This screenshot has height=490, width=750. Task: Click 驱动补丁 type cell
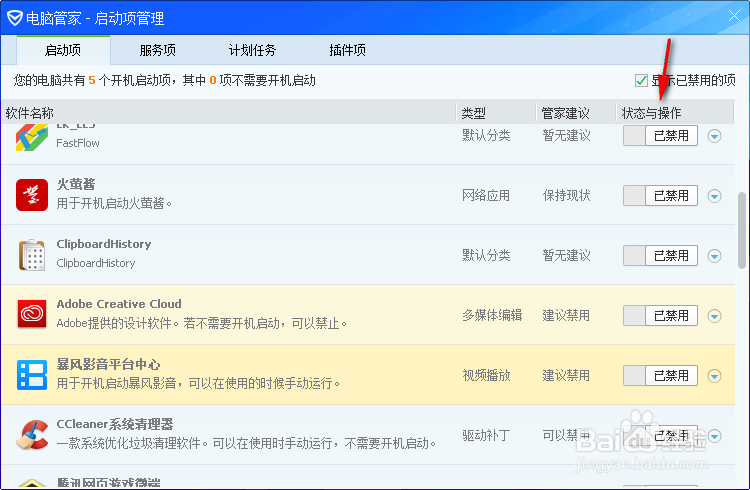click(x=486, y=435)
